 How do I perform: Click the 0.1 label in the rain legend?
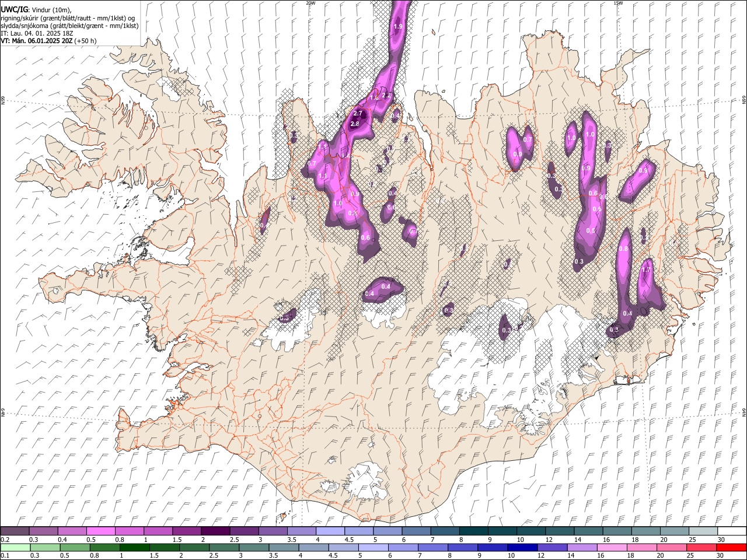5,555
